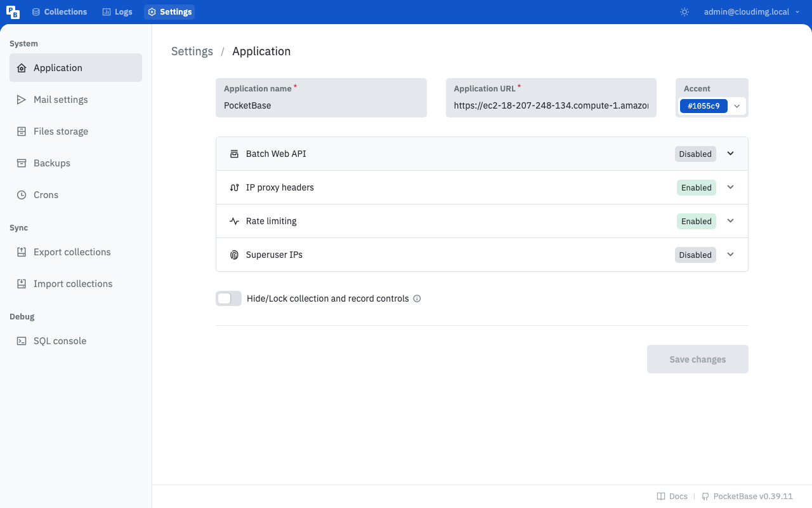This screenshot has height=508, width=812.
Task: Expand the Rate limiting chevron
Action: click(730, 221)
